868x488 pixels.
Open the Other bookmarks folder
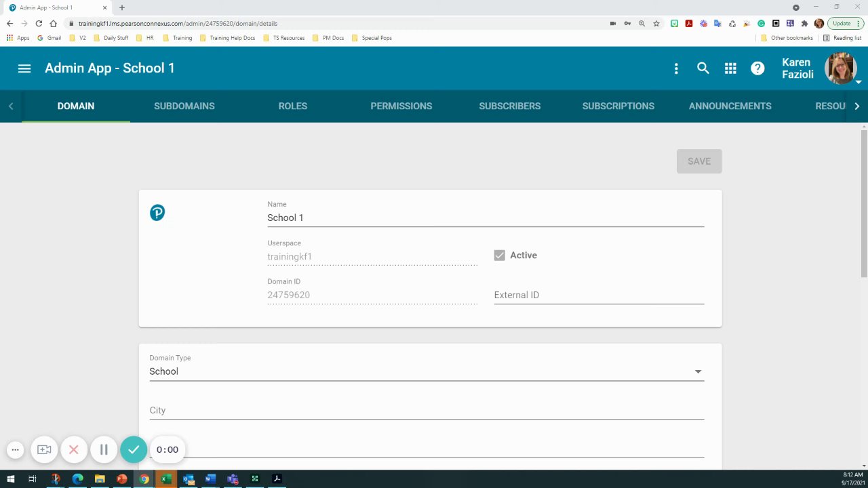(x=787, y=38)
